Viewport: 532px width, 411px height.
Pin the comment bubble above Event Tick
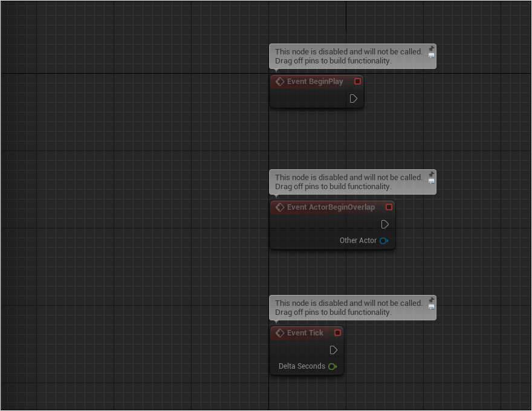pos(431,300)
